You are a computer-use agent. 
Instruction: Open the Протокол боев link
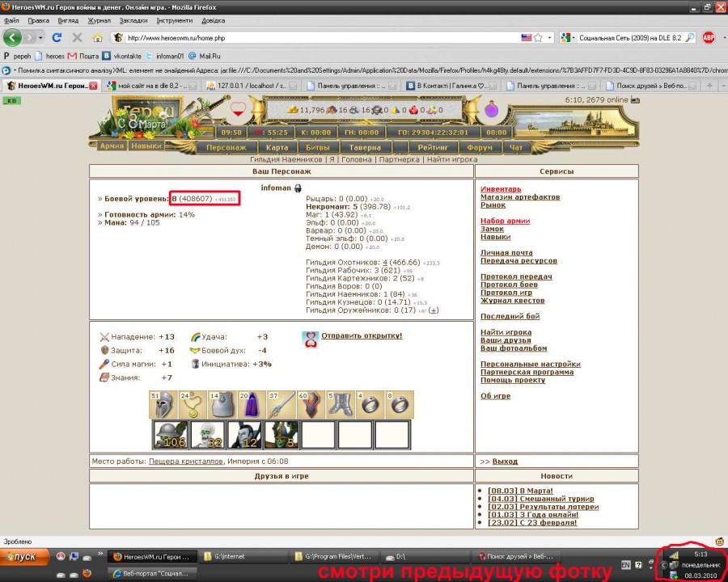510,285
